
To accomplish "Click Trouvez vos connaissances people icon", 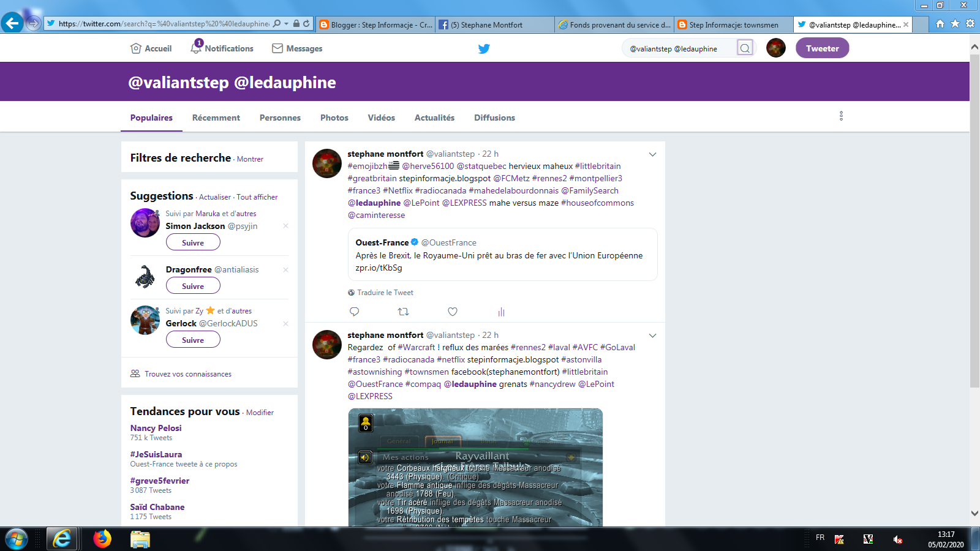I will pyautogui.click(x=135, y=373).
